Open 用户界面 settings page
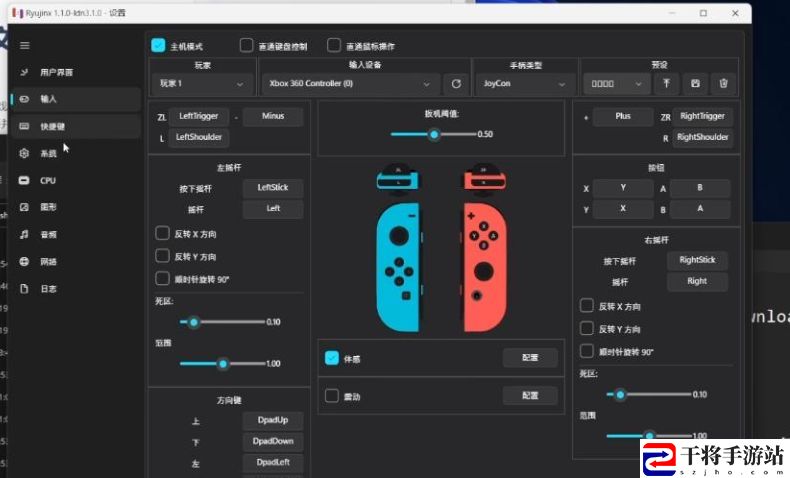The image size is (790, 478). (x=76, y=72)
